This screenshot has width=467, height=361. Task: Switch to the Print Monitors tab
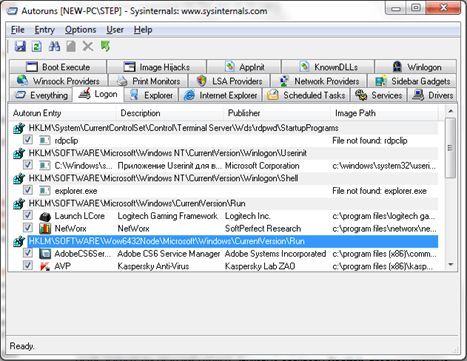coord(148,81)
